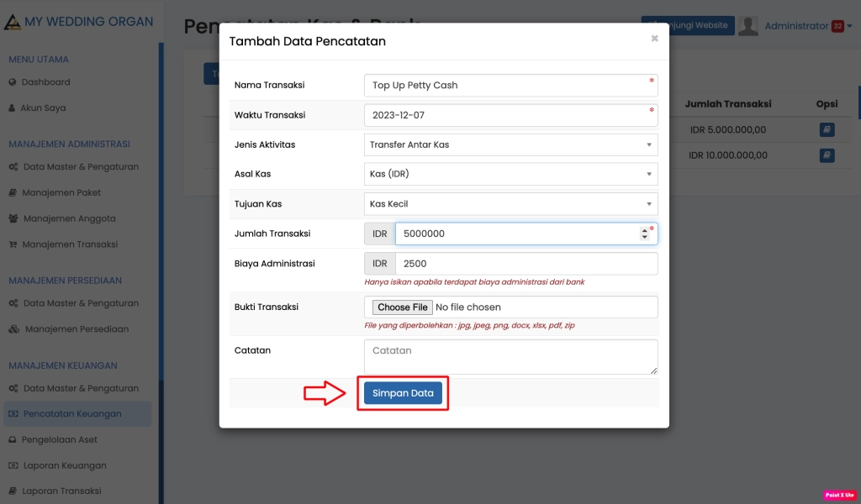Click the Manajemen Transaksi cart icon
Screen dimensions: 861x504
tap(13, 244)
